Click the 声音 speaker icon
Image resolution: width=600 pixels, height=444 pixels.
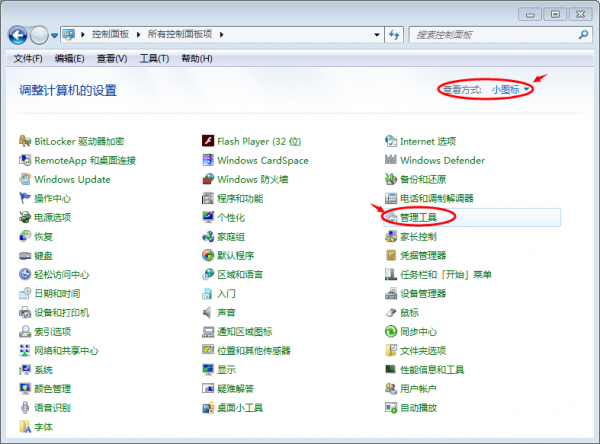(208, 312)
